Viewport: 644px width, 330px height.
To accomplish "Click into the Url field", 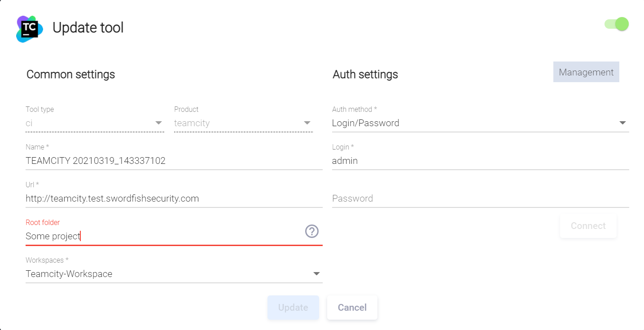I will pyautogui.click(x=174, y=198).
